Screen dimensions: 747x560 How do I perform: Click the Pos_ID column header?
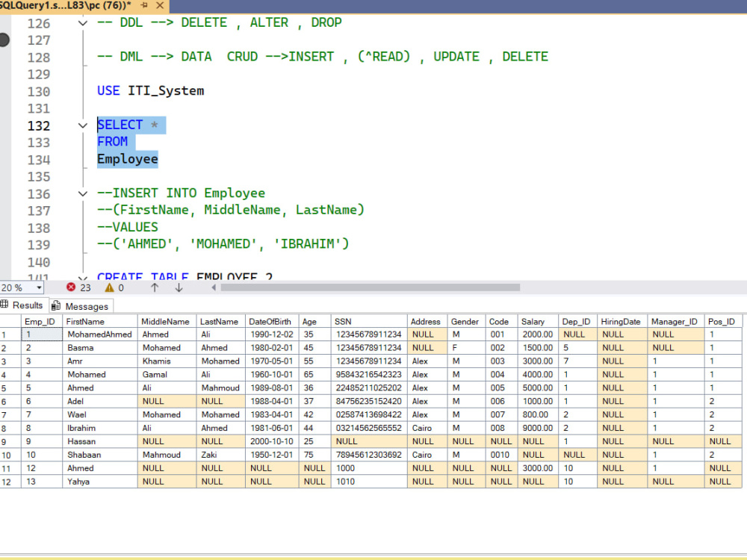(x=722, y=321)
